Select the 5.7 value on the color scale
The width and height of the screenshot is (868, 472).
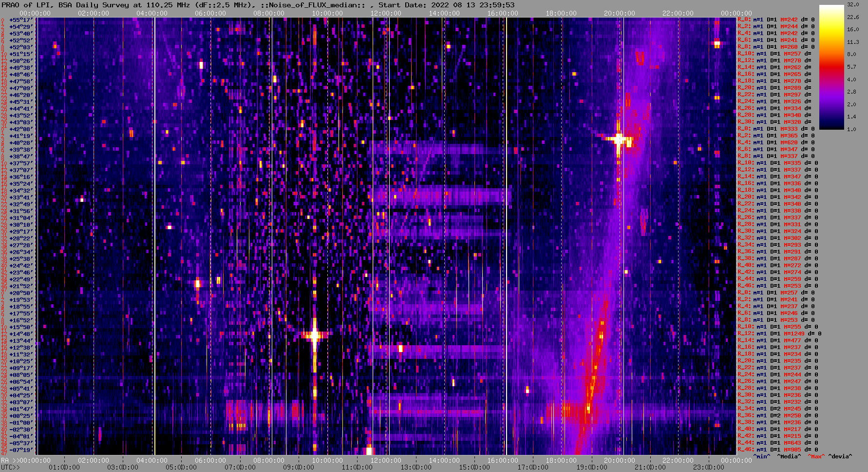coord(851,67)
